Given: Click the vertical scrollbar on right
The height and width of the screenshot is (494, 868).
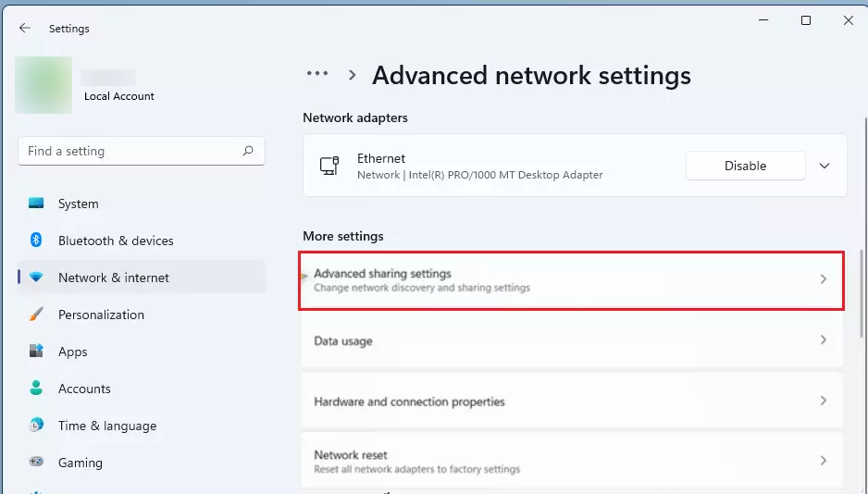Looking at the screenshot, I should [862, 293].
